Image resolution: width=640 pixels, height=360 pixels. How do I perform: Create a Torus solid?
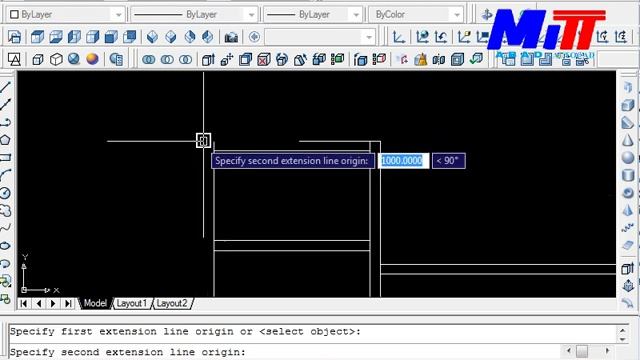tap(628, 193)
